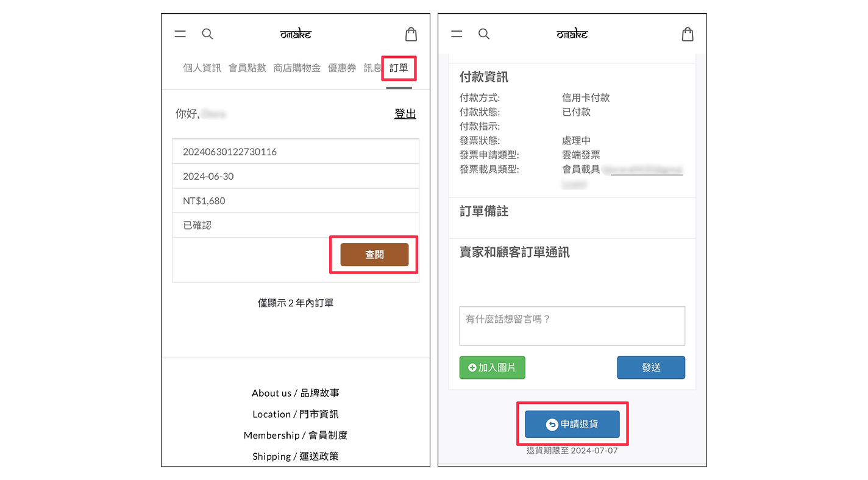Open the hamburger menu on the left phone screen
The width and height of the screenshot is (868, 480).
pyautogui.click(x=180, y=34)
